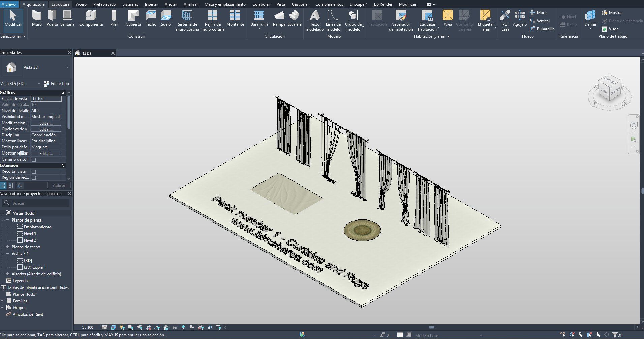The image size is (644, 339).
Task: Click the Properties panel vertical scrollbar
Action: (x=69, y=112)
